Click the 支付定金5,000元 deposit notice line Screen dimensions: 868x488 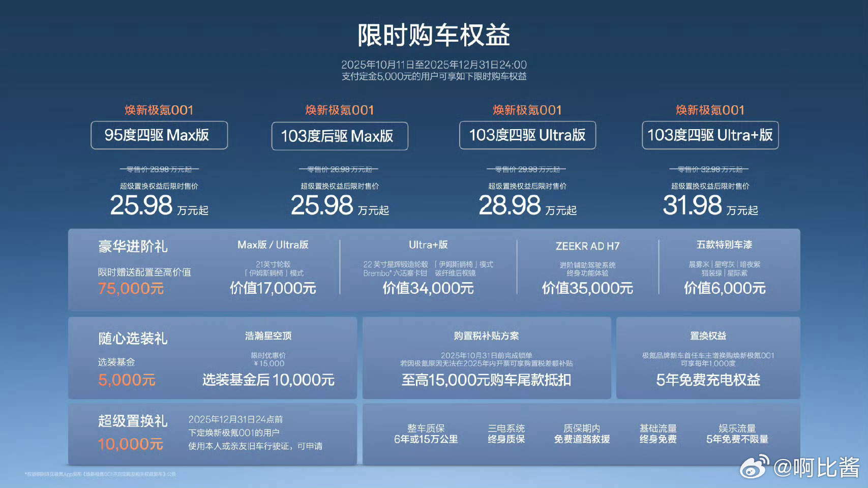[434, 76]
